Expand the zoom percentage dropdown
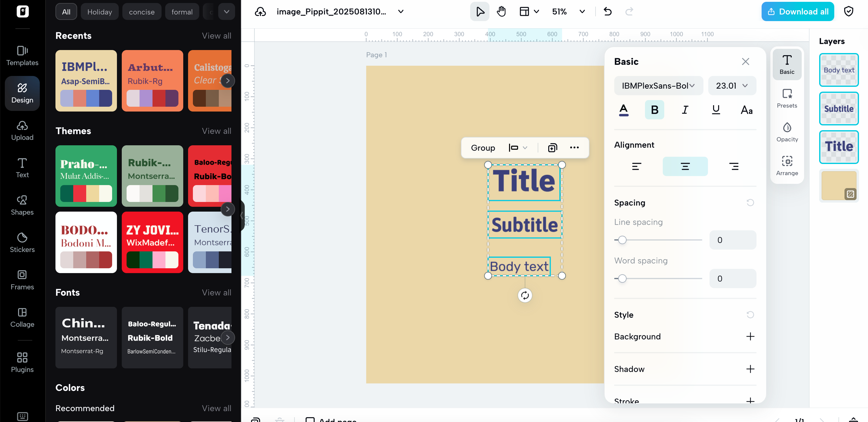This screenshot has height=422, width=868. pyautogui.click(x=582, y=11)
